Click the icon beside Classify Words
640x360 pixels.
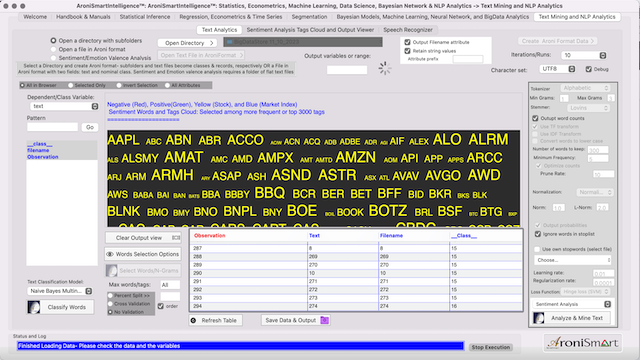34,307
